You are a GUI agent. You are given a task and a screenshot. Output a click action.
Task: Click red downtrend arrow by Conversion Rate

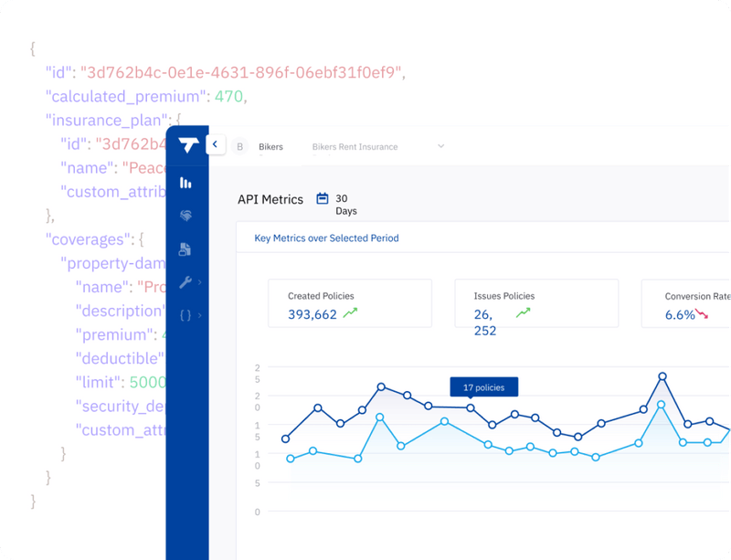pos(702,314)
